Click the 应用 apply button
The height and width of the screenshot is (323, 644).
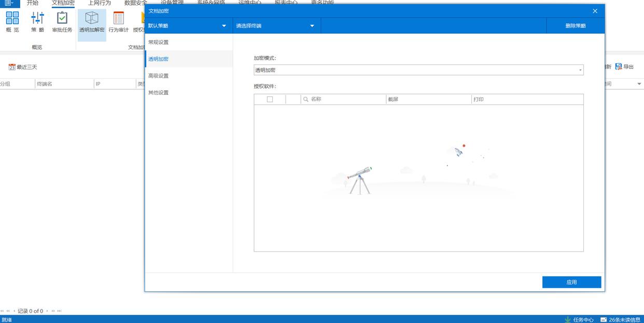[x=571, y=282]
